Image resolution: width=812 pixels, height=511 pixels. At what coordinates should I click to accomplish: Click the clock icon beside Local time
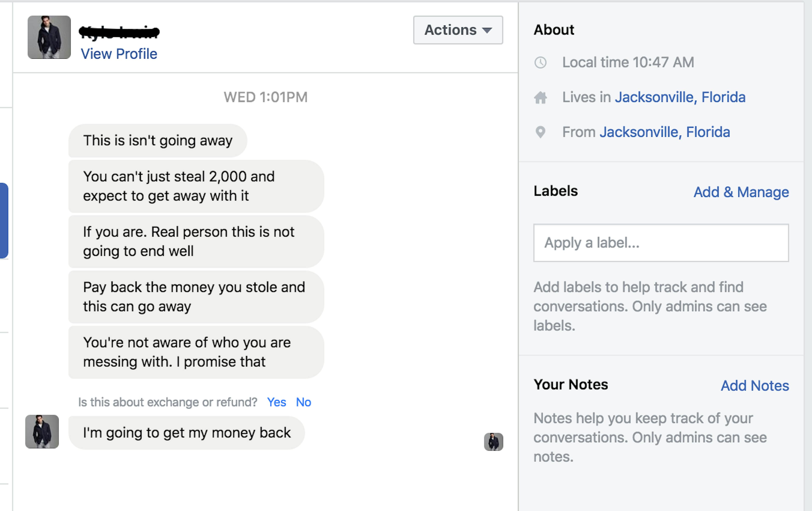point(540,62)
